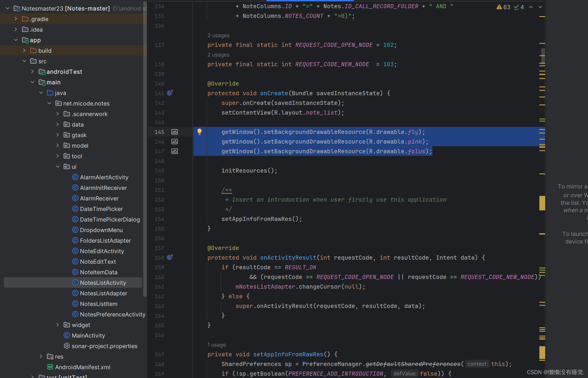
Task: Expand the .gradle folder
Action: [16, 19]
